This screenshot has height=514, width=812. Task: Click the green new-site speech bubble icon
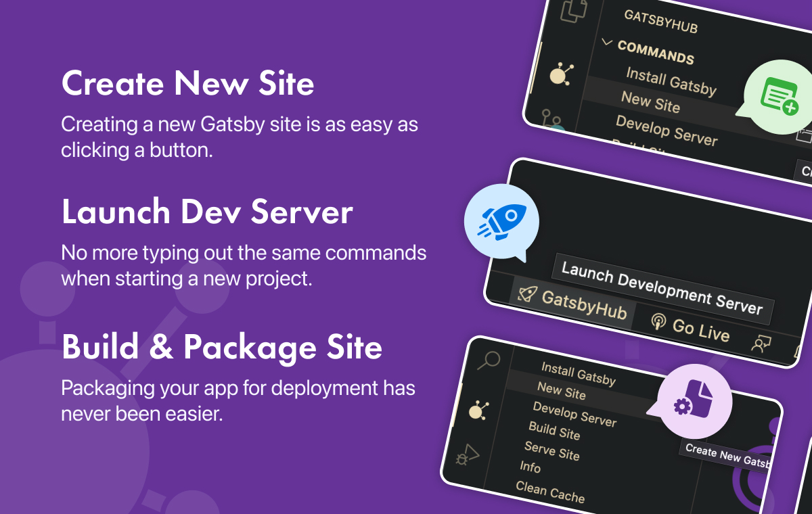click(x=778, y=97)
